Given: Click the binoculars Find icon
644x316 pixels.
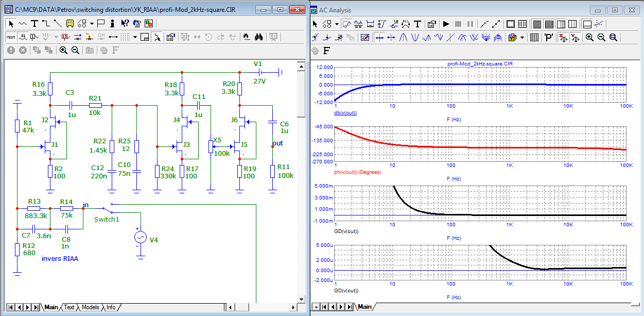Looking at the screenshot, I should [259, 37].
